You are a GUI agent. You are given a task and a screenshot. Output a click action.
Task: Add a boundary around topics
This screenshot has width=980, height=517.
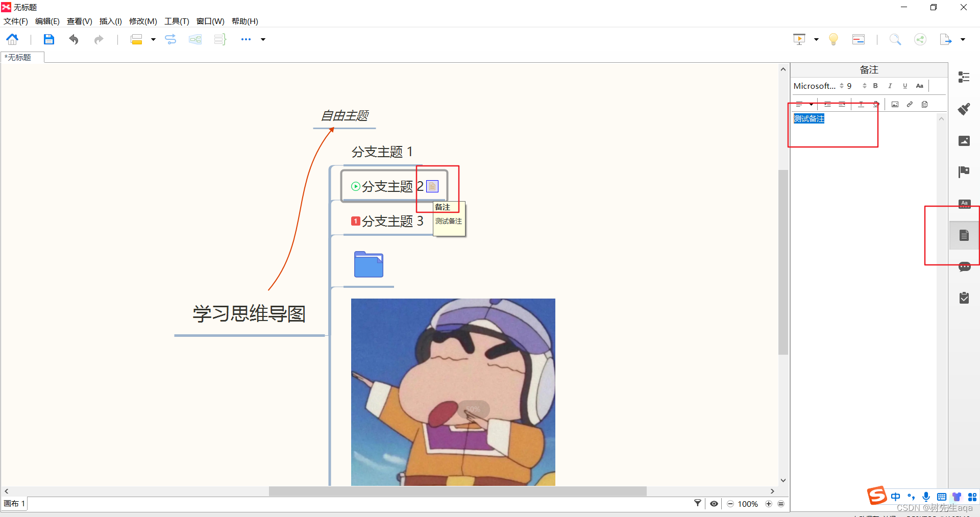195,39
